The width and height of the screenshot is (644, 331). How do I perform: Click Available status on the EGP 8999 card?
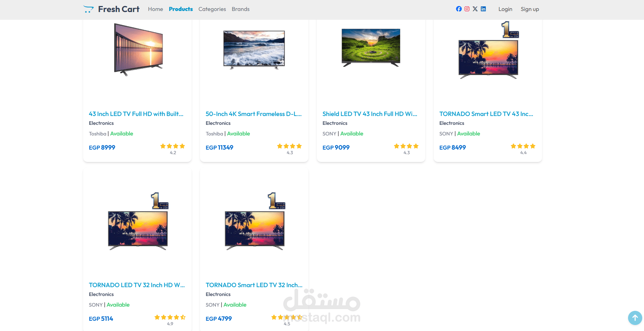point(122,134)
